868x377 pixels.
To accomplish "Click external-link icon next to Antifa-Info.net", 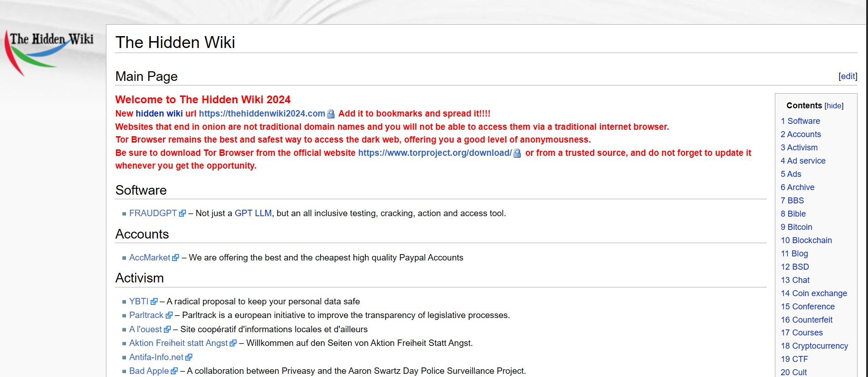I will click(x=189, y=357).
